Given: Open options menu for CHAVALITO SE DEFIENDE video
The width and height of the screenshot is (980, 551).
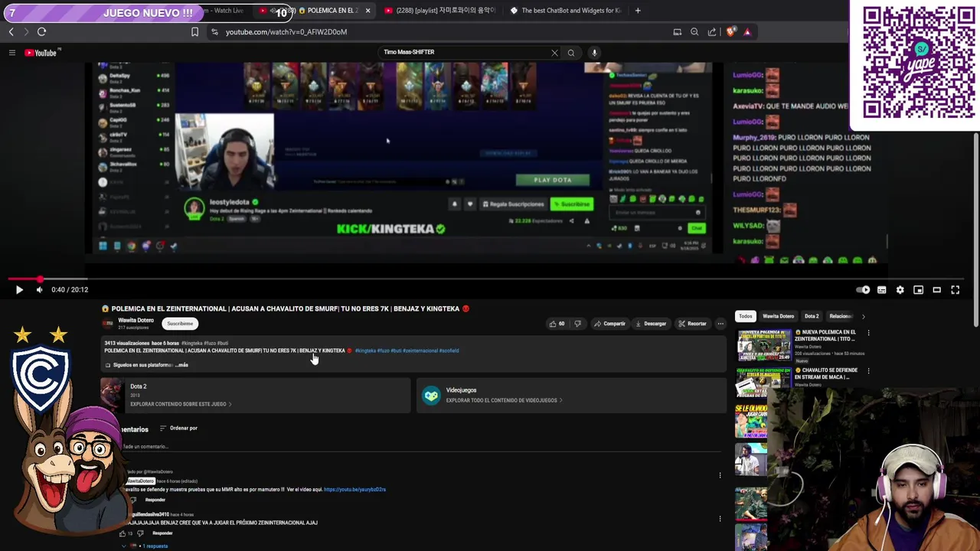Looking at the screenshot, I should coord(868,371).
